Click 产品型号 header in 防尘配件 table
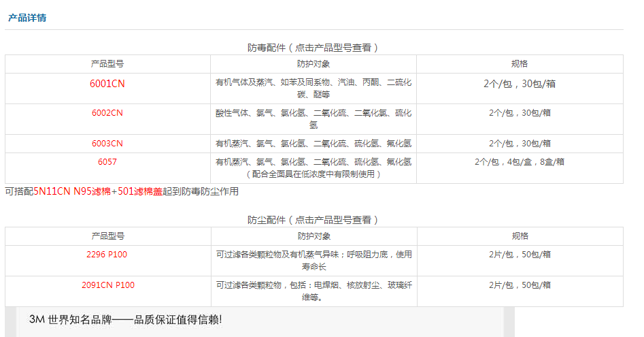Viewport: 644px width, 337px height. 107,236
